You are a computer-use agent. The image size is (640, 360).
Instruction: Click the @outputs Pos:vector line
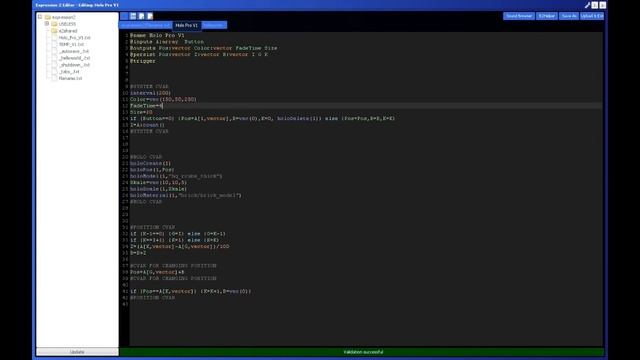[x=203, y=48]
